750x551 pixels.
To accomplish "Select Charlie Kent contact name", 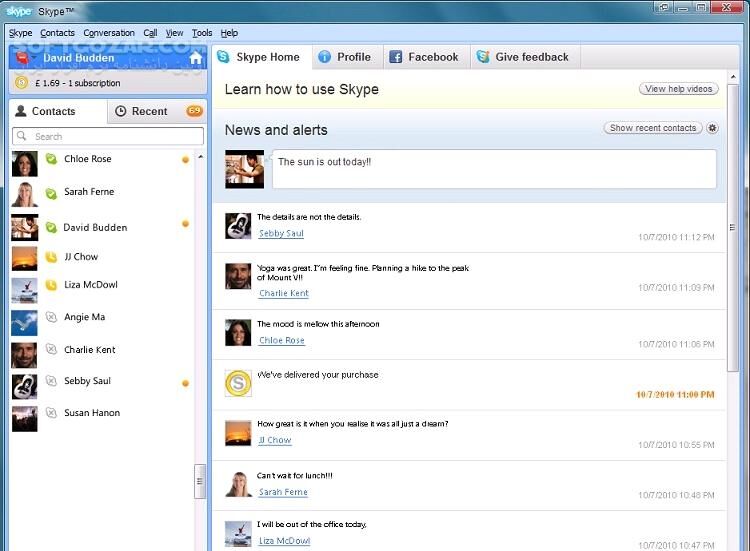I will (90, 350).
